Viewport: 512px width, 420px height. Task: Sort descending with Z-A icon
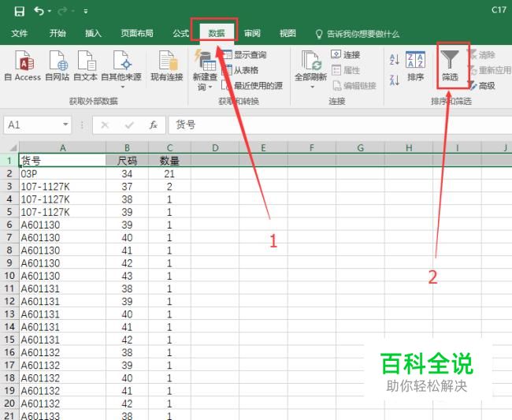(x=395, y=80)
